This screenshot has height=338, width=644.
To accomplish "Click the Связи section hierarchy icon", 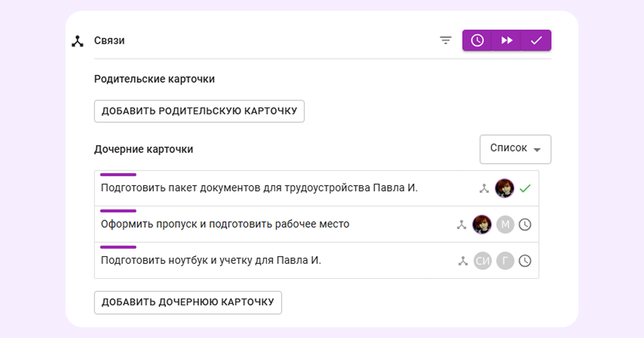I will (x=78, y=41).
